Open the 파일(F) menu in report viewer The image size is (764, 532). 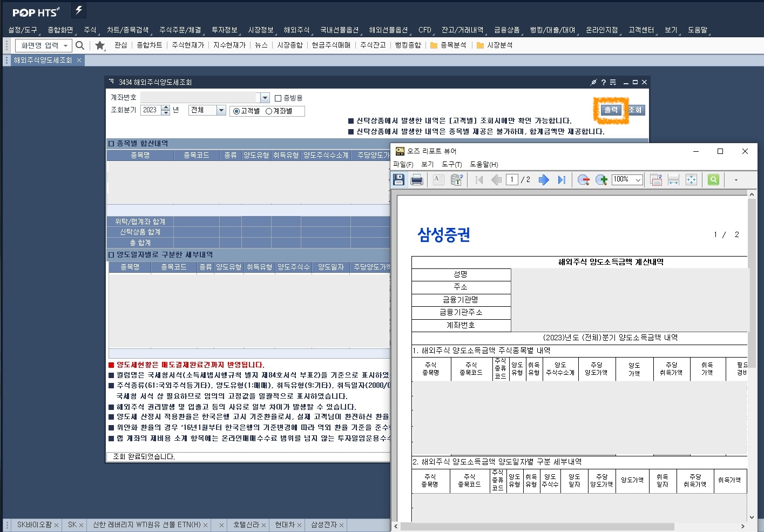tap(403, 165)
